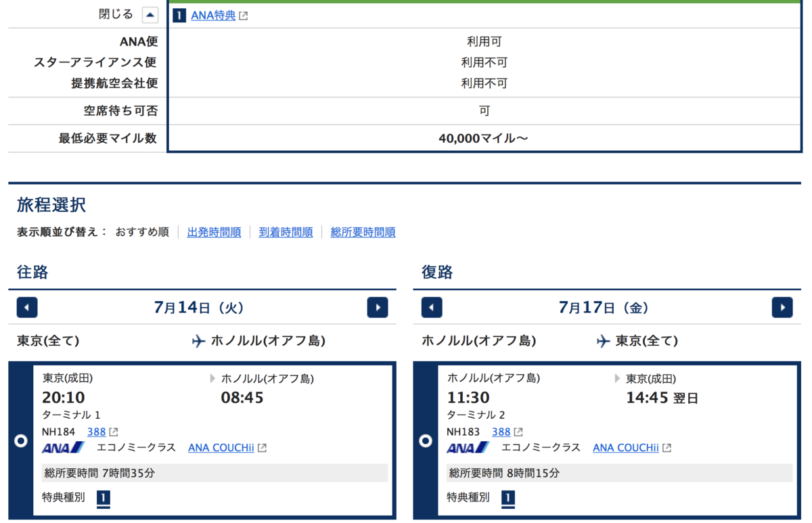Image resolution: width=812 pixels, height=523 pixels.
Task: Click external link icon next to NH184's 388
Action: (114, 432)
